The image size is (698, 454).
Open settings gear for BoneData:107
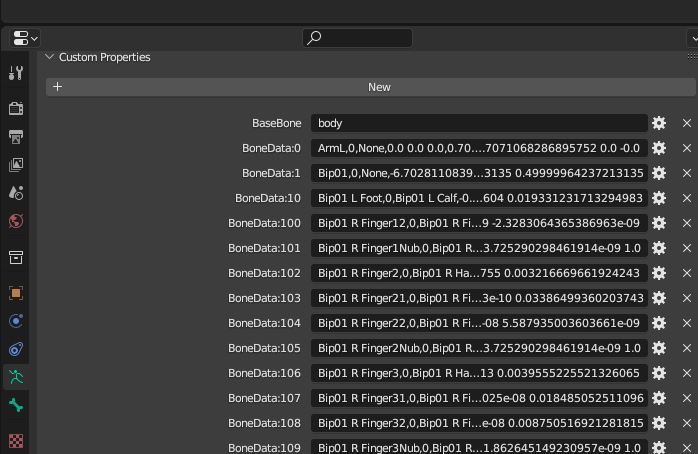click(659, 398)
